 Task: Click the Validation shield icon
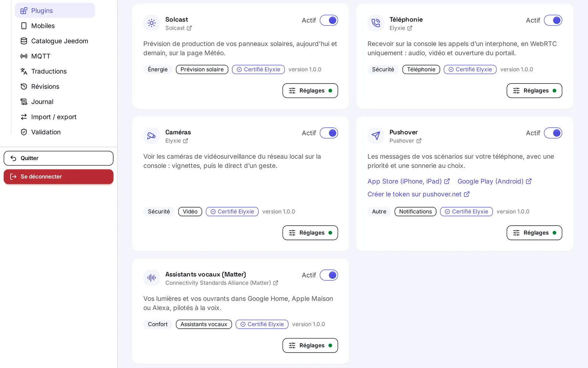[24, 132]
